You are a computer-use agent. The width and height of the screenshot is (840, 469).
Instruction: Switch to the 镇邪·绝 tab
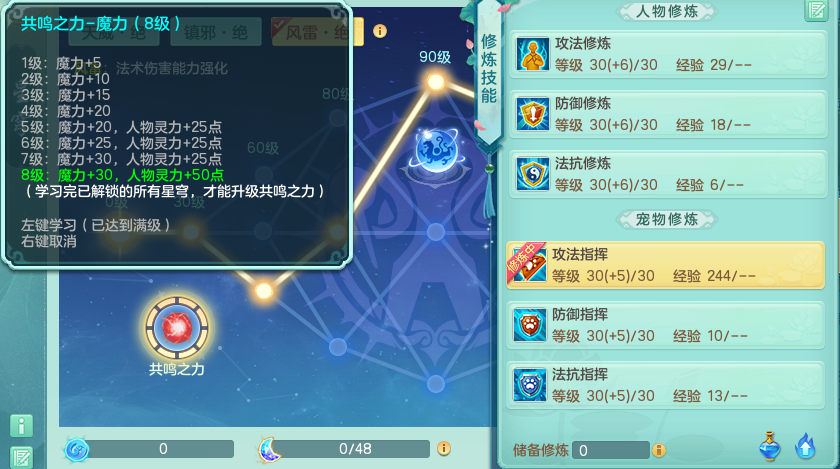[x=216, y=32]
